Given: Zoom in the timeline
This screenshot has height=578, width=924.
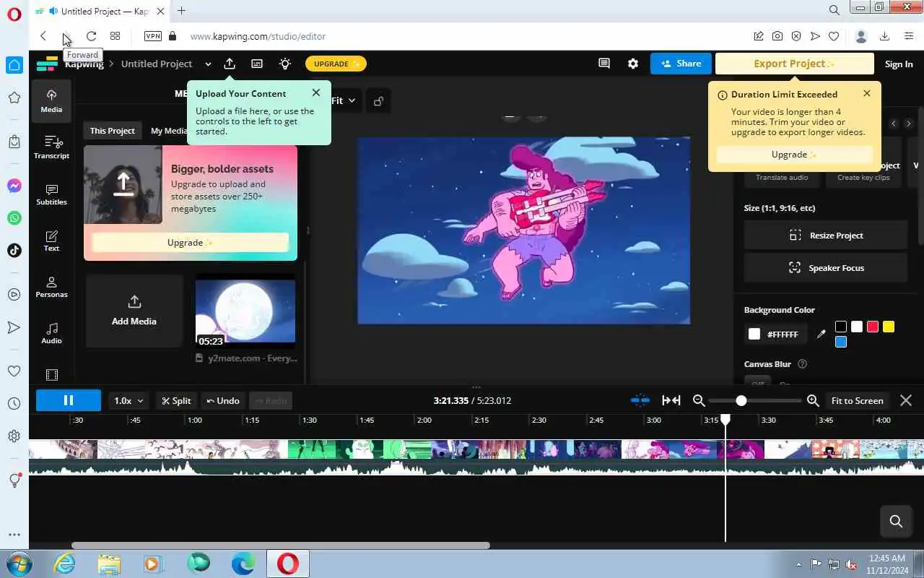Looking at the screenshot, I should coord(813,400).
